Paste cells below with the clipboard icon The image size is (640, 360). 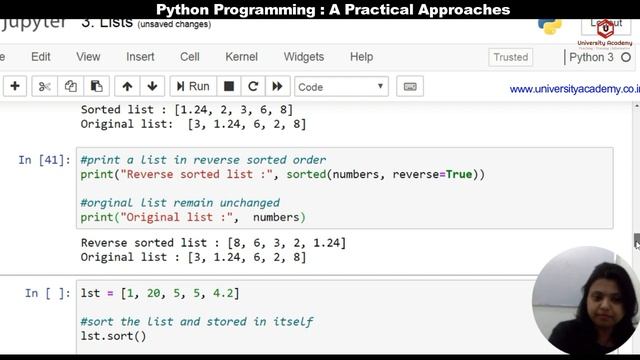point(96,86)
